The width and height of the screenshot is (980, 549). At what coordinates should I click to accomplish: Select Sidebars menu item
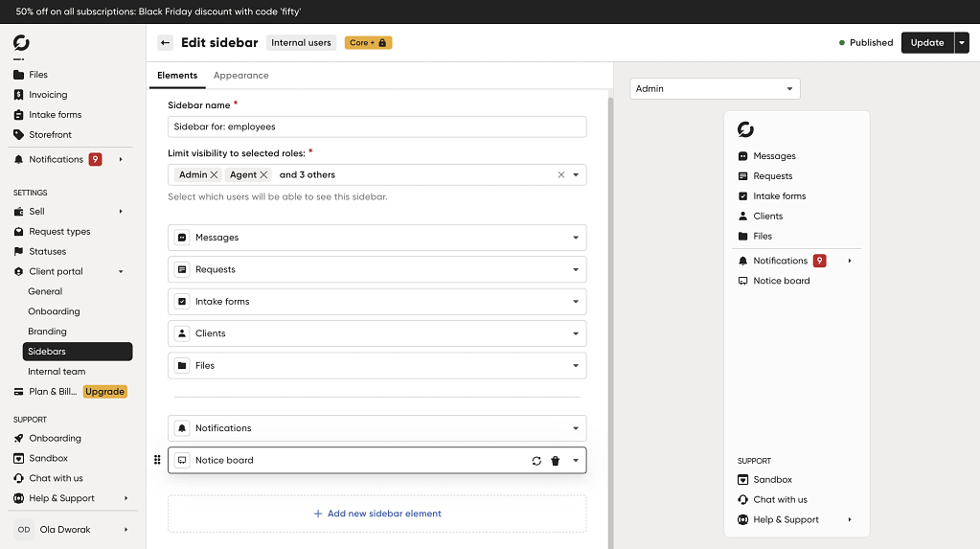point(78,352)
